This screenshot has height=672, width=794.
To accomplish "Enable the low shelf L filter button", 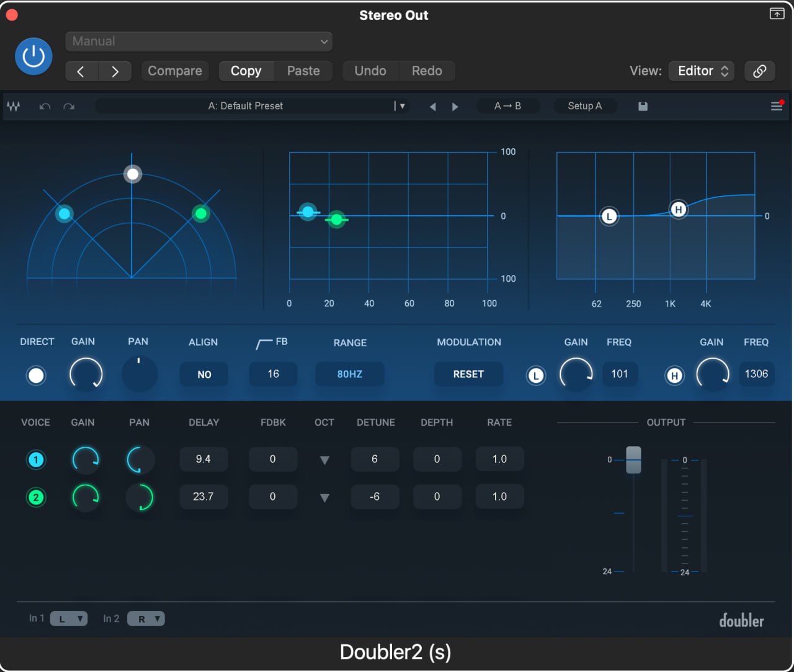I will coord(536,375).
